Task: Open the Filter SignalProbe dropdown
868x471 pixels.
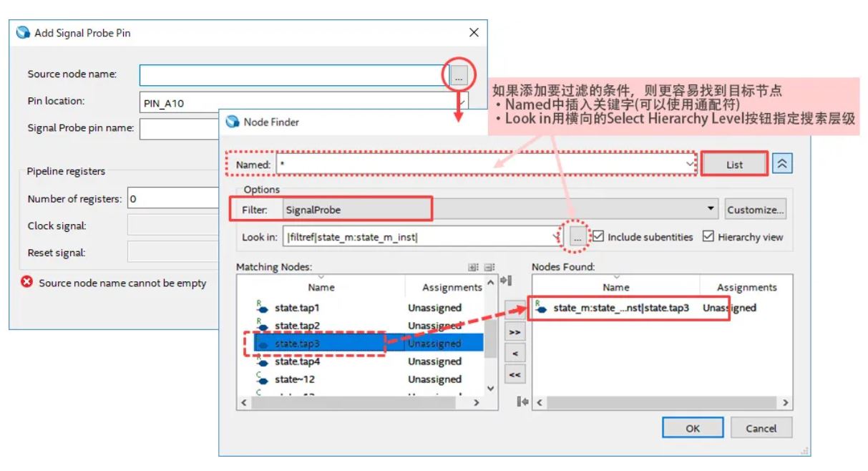Action: (711, 209)
